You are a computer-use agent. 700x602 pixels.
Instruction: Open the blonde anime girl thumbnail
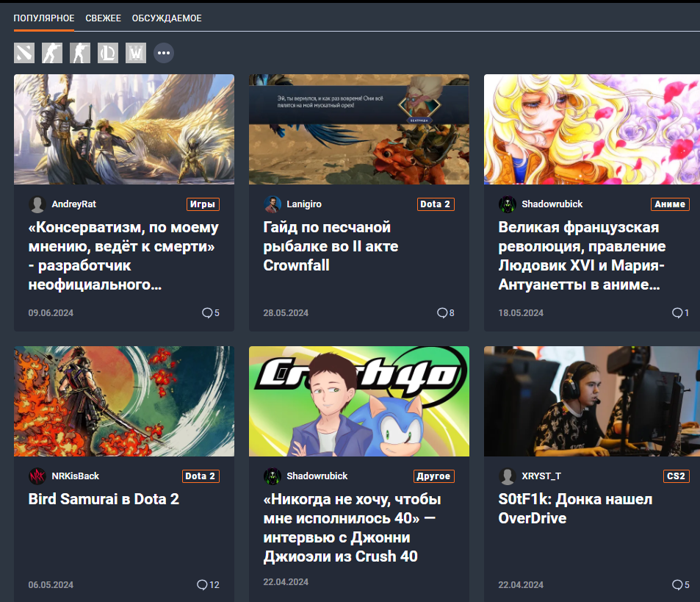click(x=592, y=129)
